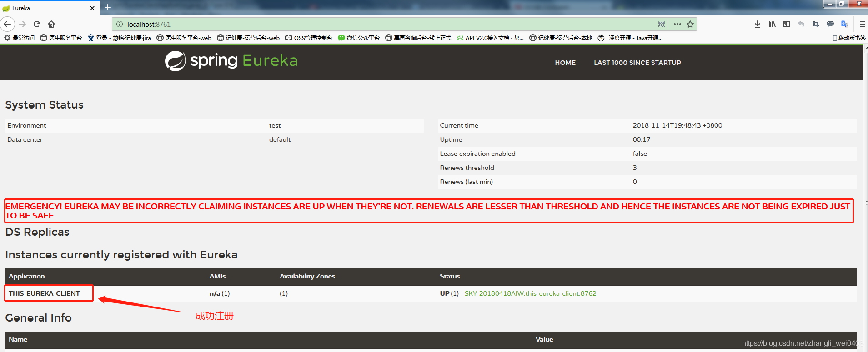868x352 pixels.
Task: Reload the page with the refresh icon
Action: pos(37,24)
